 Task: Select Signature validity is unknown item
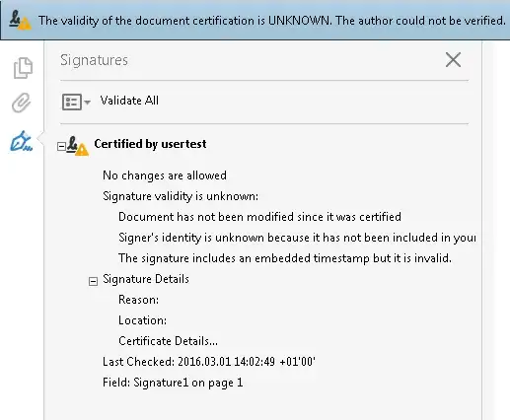point(181,196)
